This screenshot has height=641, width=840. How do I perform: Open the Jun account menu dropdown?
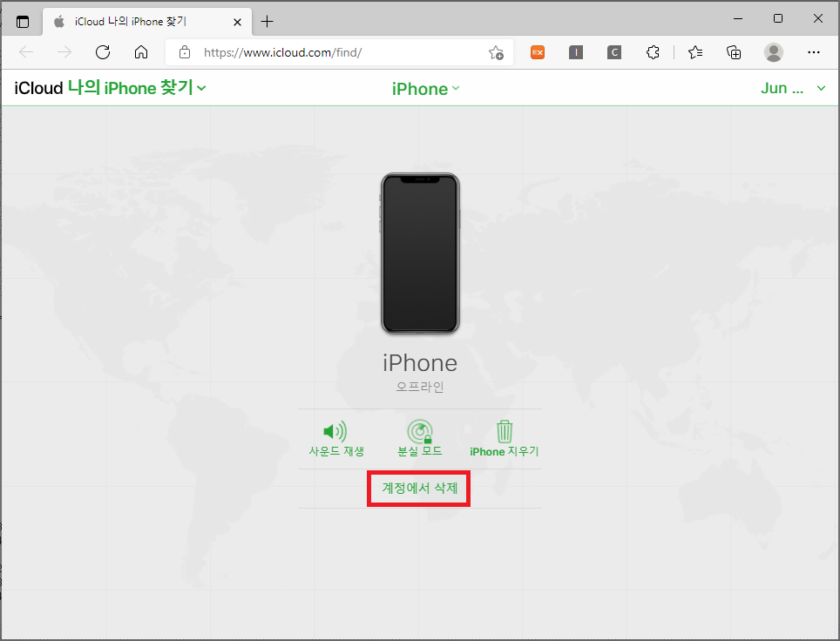pyautogui.click(x=793, y=88)
